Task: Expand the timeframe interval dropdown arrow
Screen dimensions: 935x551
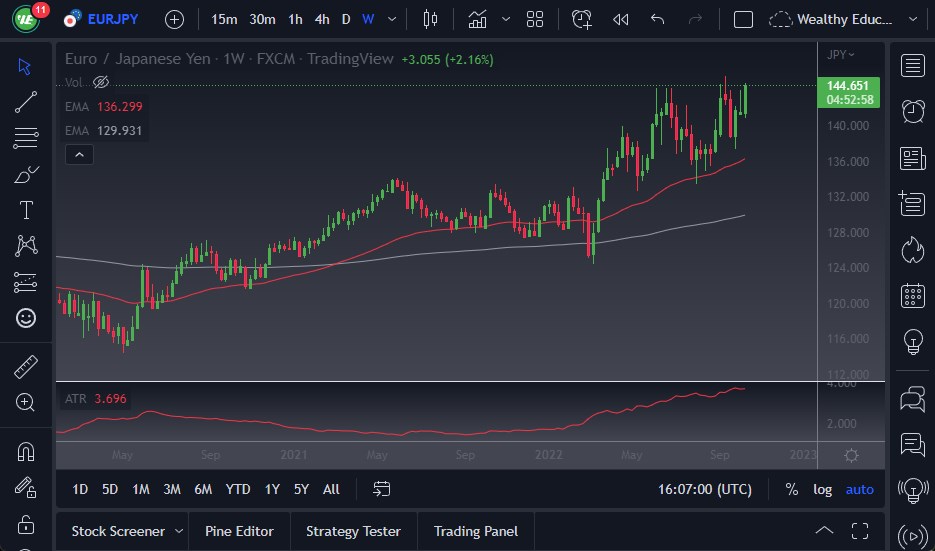Action: pyautogui.click(x=391, y=19)
